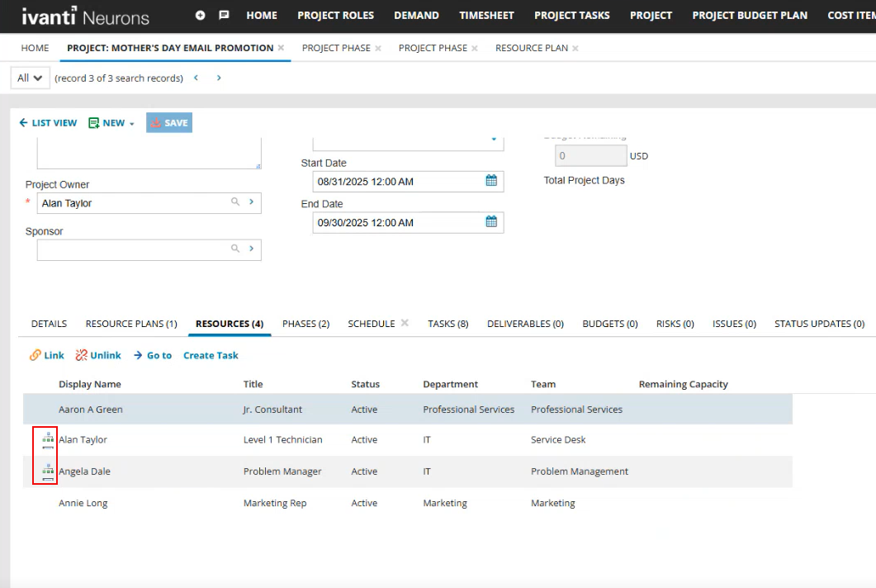Click the Unlink broken-chain icon
The image size is (876, 588).
[x=80, y=355]
